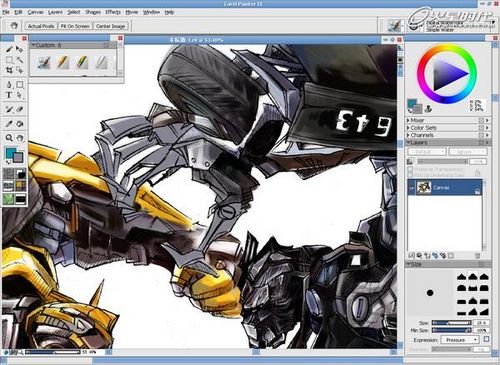
Task: Open the Paper selector in the toolbox
Action: click(x=8, y=174)
